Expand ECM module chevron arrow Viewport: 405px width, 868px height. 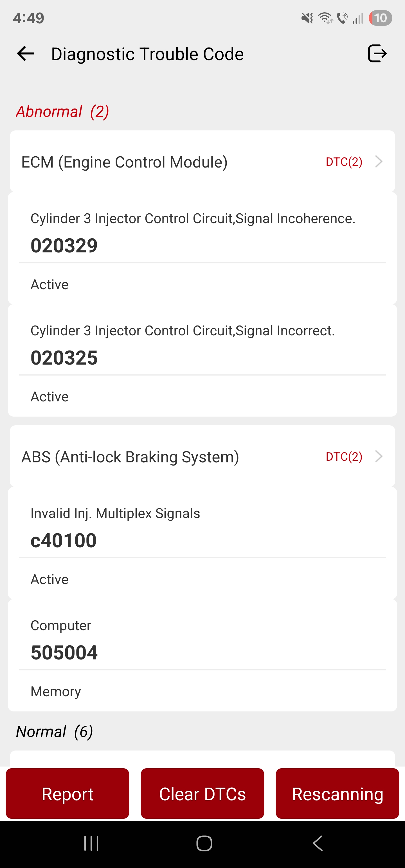(379, 161)
